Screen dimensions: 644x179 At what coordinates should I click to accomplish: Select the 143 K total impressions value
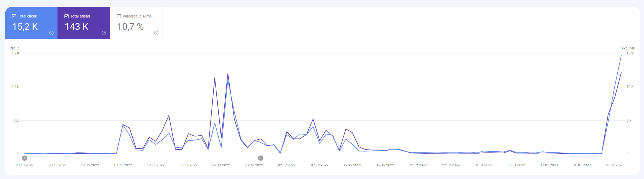76,27
